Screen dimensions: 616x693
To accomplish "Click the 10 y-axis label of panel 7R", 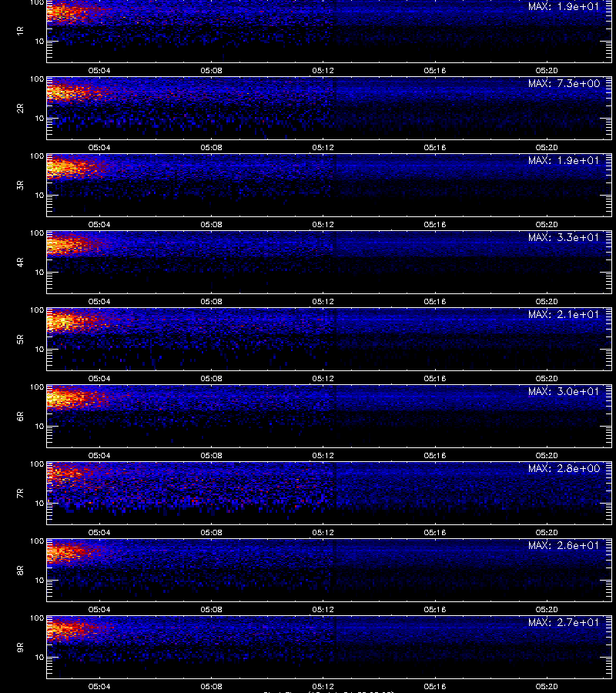I will (x=39, y=503).
